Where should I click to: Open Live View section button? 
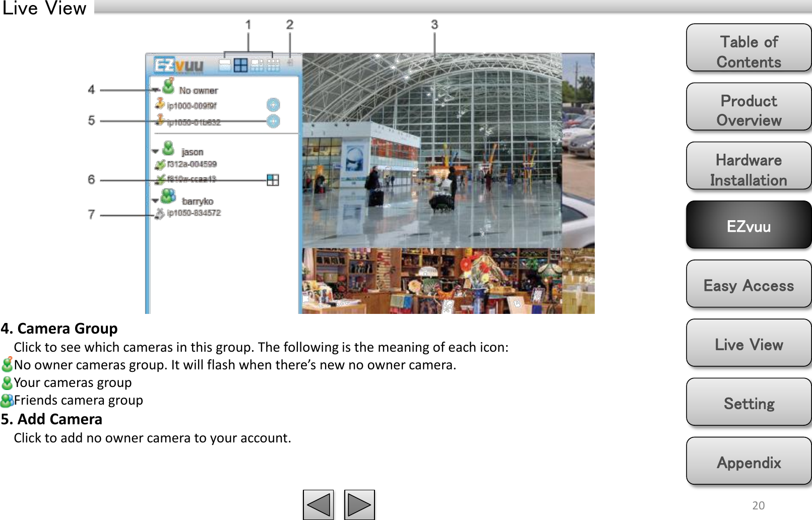click(x=749, y=343)
